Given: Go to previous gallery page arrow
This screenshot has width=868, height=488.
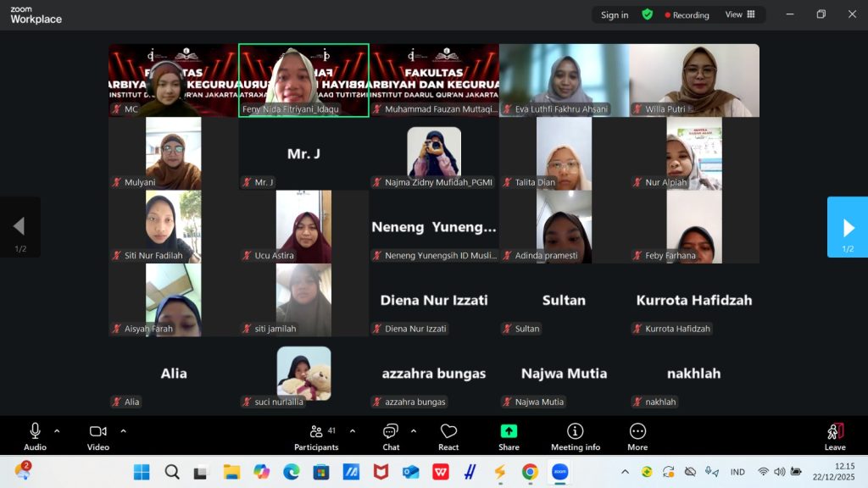Looking at the screenshot, I should (x=19, y=227).
